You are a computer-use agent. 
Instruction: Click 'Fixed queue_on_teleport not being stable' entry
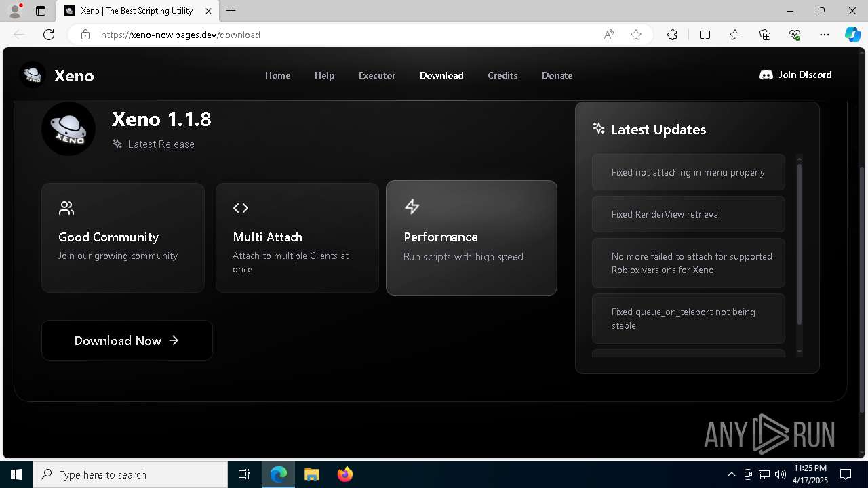[688, 319]
